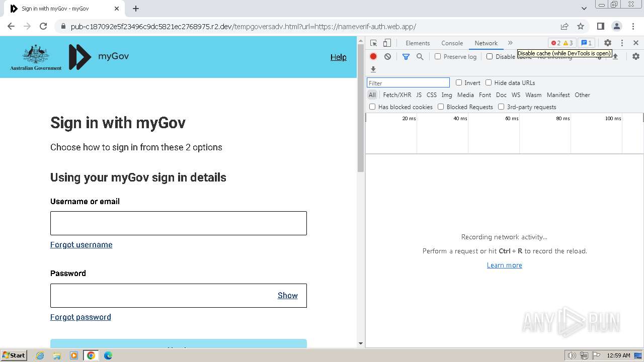Viewport: 644px width, 362px height.
Task: Check the Blocked Requests option
Action: pos(441,107)
